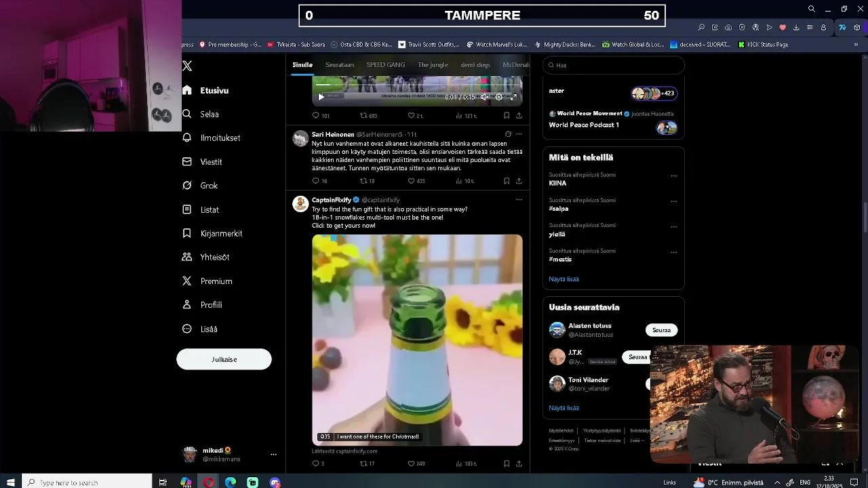Open Lisää more options in sidebar

[200, 329]
